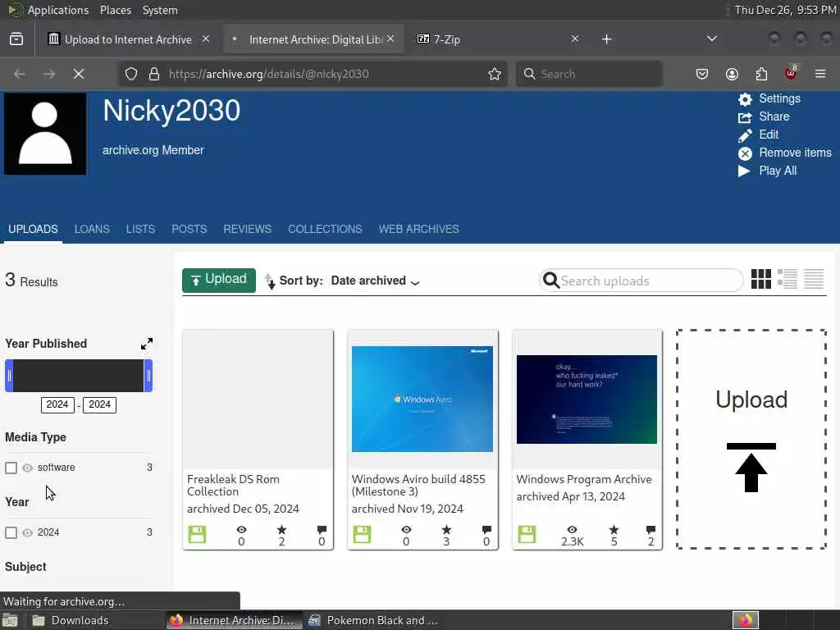
Task: Toggle sort direction arrows
Action: [x=270, y=281]
